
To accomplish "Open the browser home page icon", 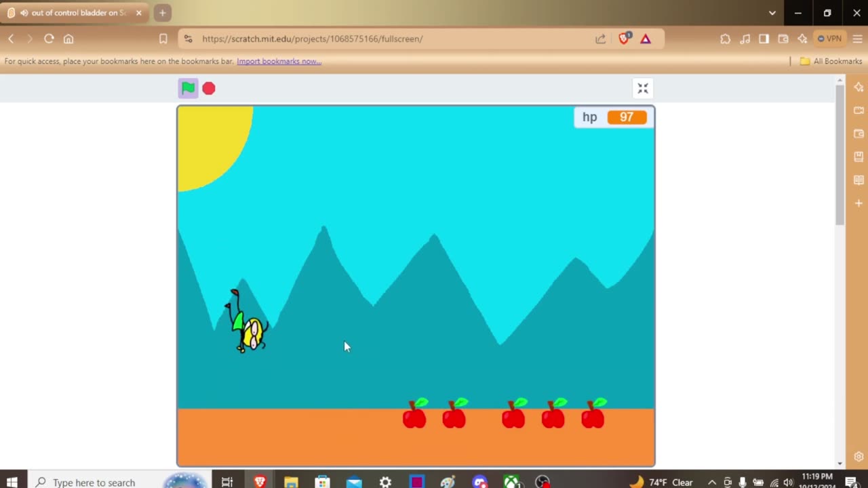I will point(68,39).
